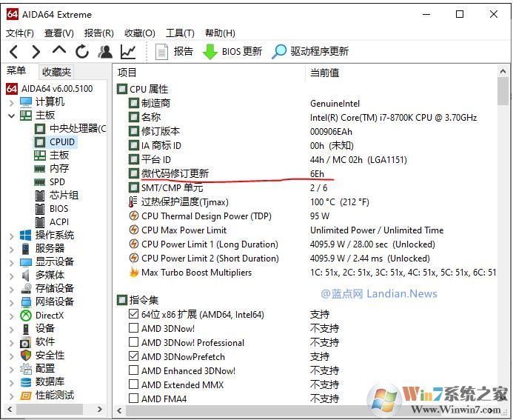Go up one level with the up arrow icon

[x=59, y=50]
